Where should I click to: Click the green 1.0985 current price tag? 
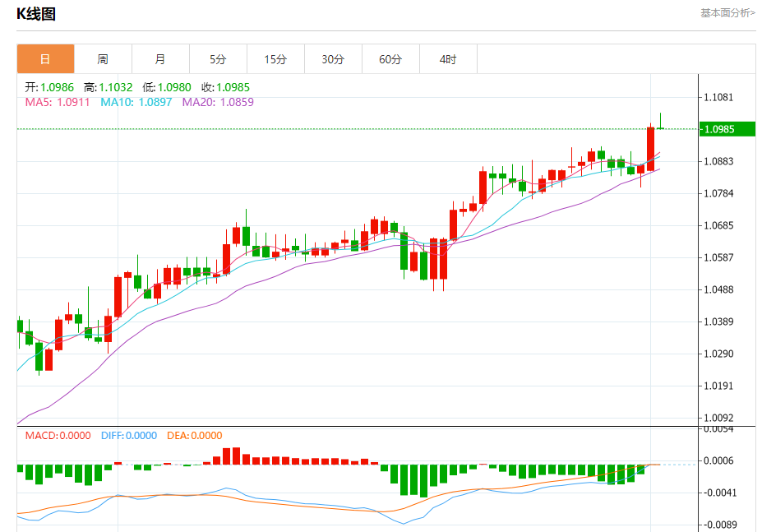[x=727, y=129]
